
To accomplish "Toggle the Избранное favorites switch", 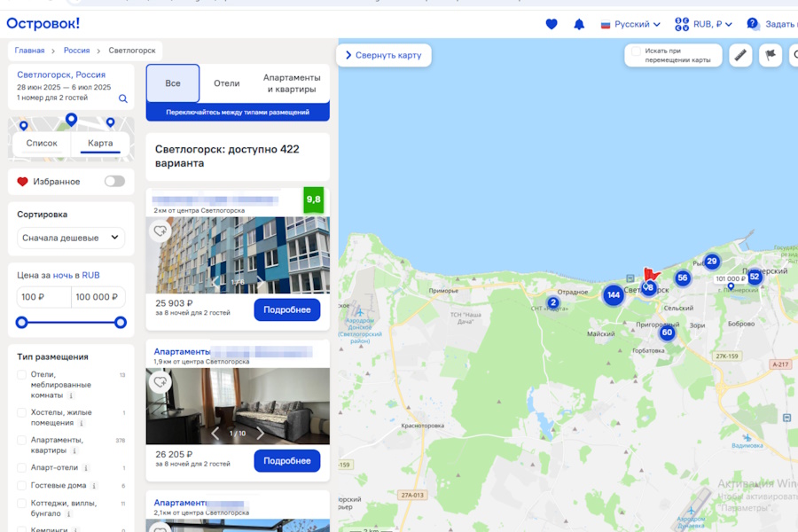I will [x=114, y=182].
